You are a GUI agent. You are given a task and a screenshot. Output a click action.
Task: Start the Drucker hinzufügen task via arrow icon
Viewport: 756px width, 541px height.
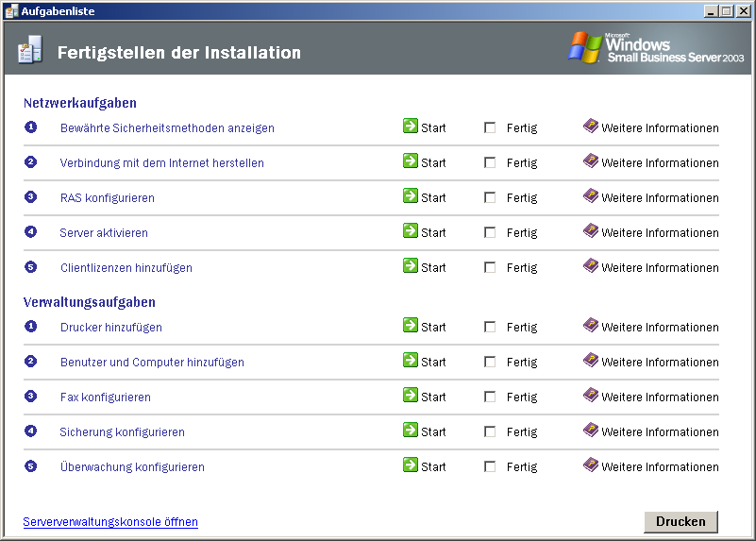[410, 326]
